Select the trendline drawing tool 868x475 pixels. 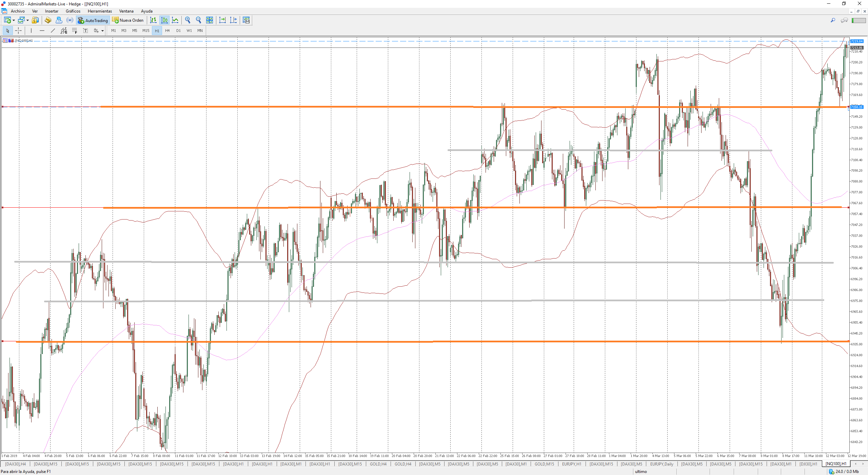pyautogui.click(x=53, y=31)
